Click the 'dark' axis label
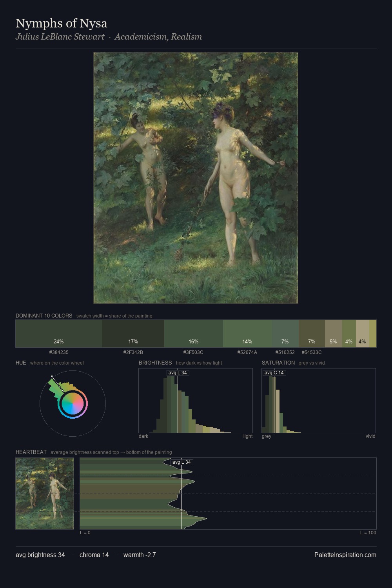Screen dimensions: 392x588 point(143,436)
